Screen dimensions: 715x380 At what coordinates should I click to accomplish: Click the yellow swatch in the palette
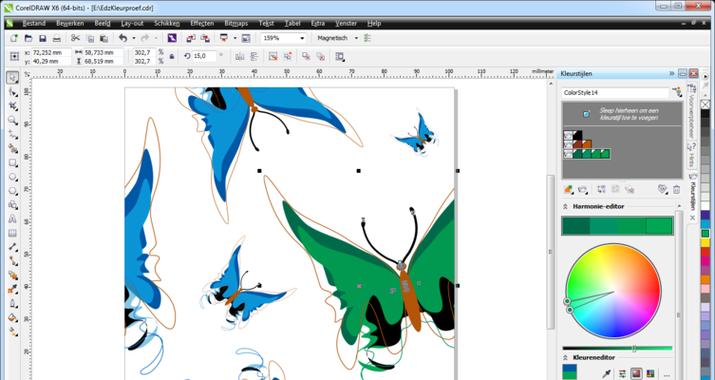[705, 243]
